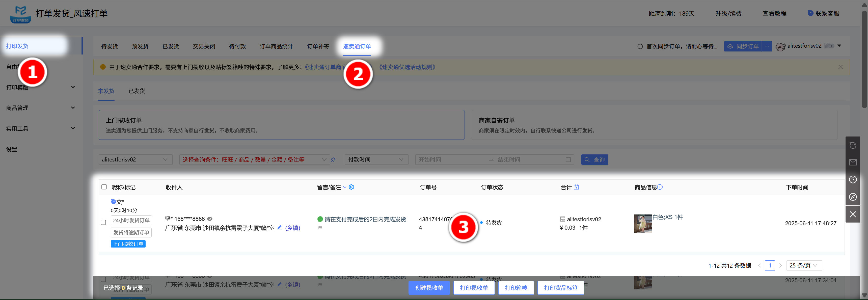Go to previous page arrow
This screenshot has width=868, height=300.
pyautogui.click(x=759, y=266)
